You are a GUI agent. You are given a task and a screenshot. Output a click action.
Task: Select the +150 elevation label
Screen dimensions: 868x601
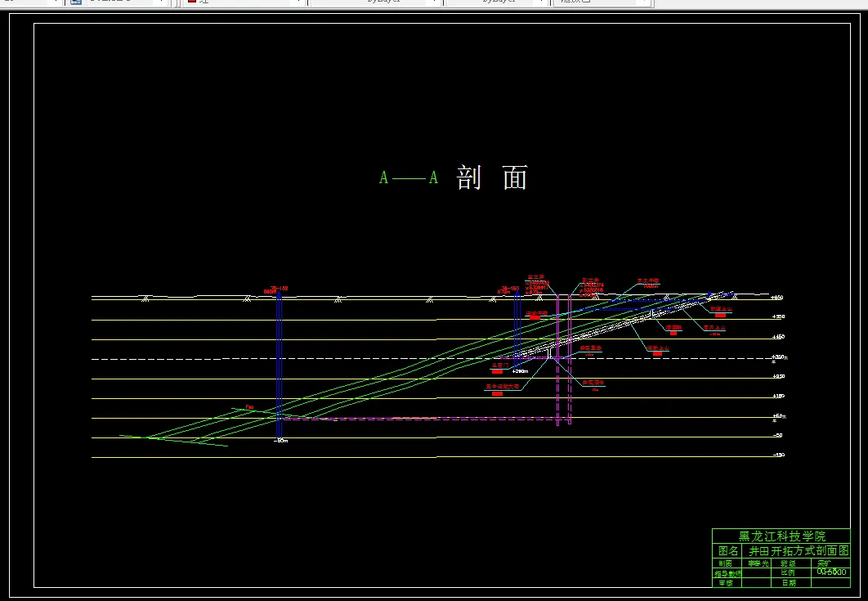(778, 397)
